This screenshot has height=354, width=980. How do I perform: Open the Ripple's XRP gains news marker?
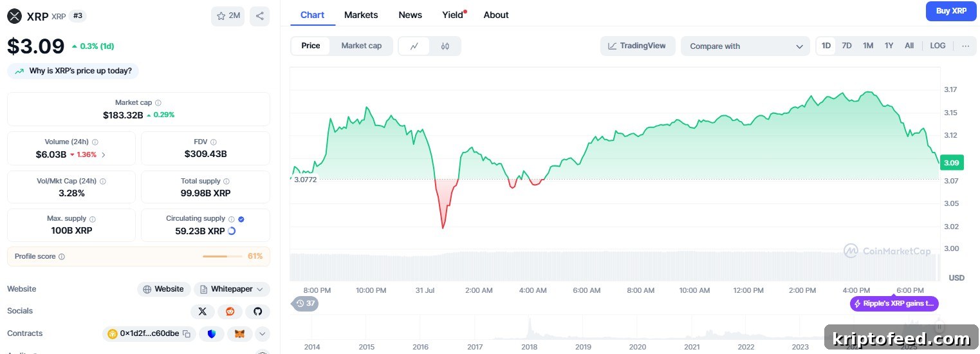click(x=894, y=304)
